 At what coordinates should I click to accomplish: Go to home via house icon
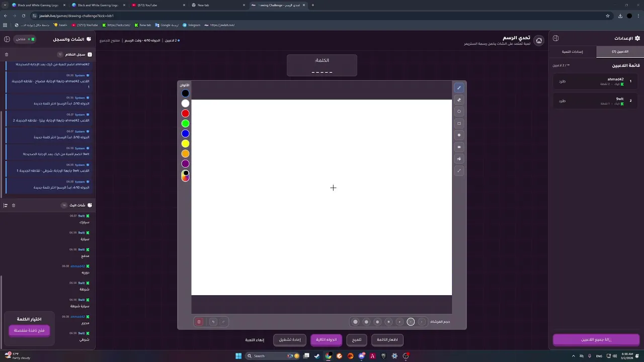[539, 40]
